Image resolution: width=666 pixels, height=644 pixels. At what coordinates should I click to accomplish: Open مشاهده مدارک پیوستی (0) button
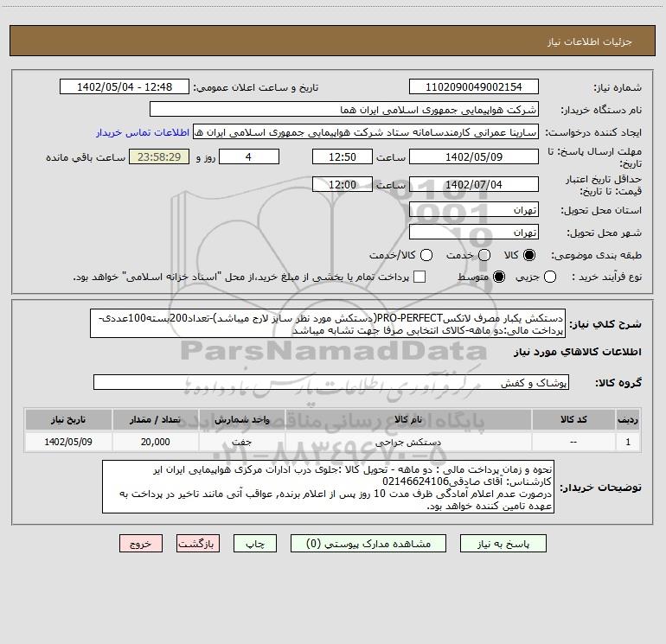coord(368,544)
